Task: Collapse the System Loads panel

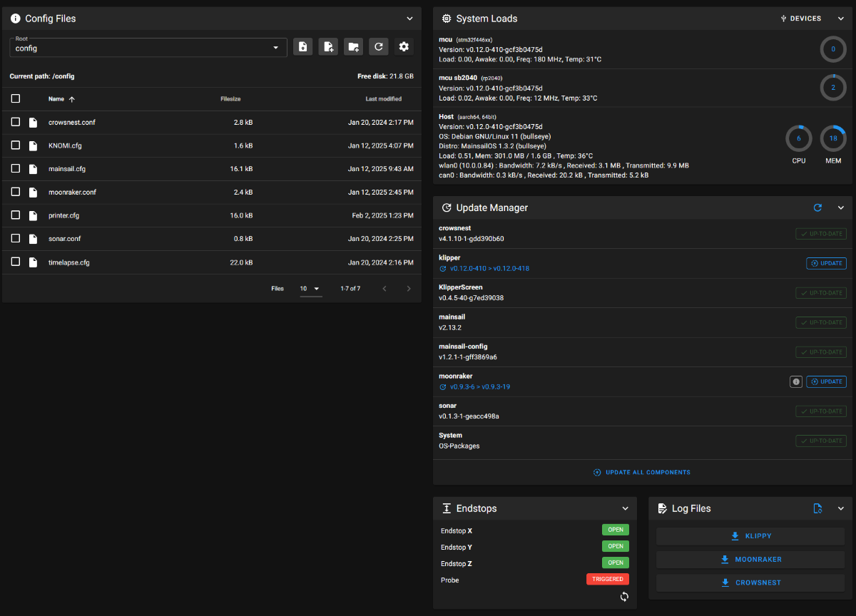Action: [840, 19]
